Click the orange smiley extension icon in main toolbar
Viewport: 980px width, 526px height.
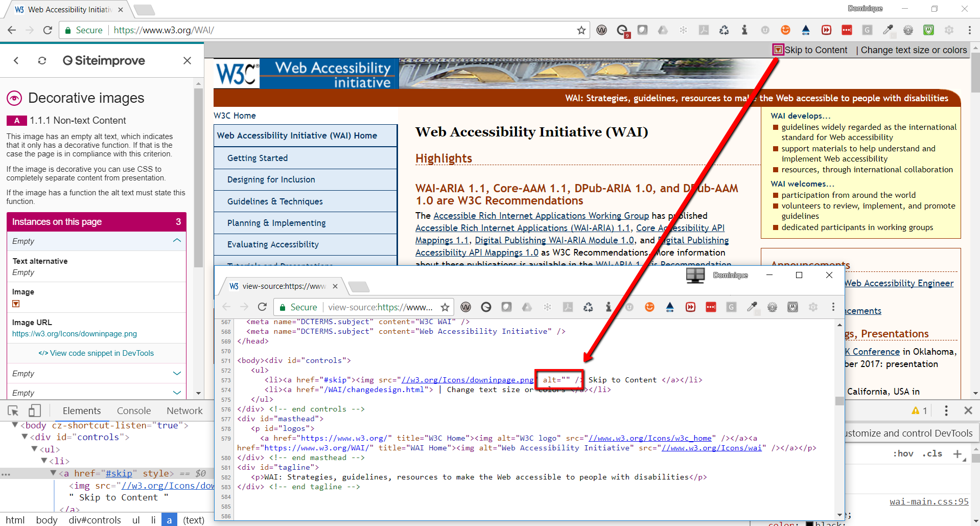tap(785, 30)
